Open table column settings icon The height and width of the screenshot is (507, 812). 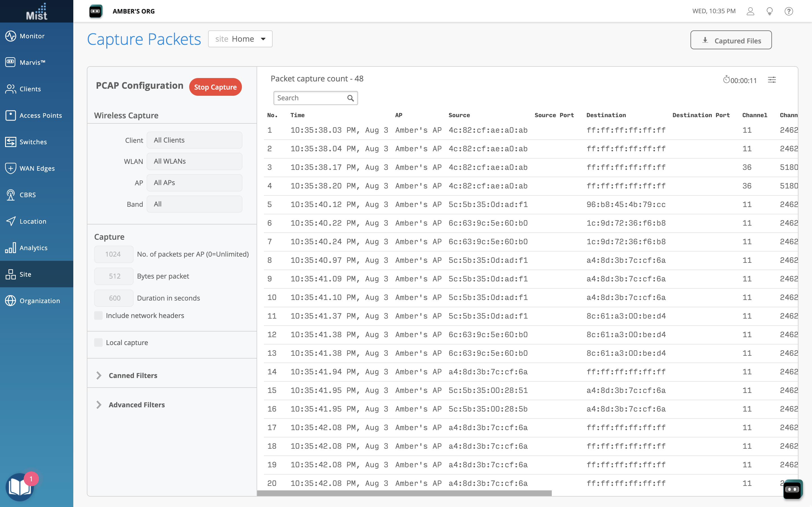772,80
